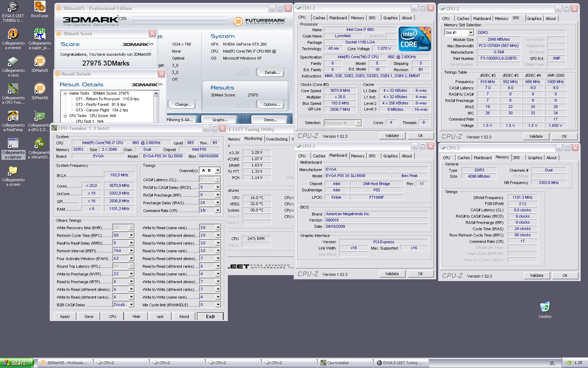
Task: Open the Command Rate (CR) dropdown
Action: click(218, 210)
